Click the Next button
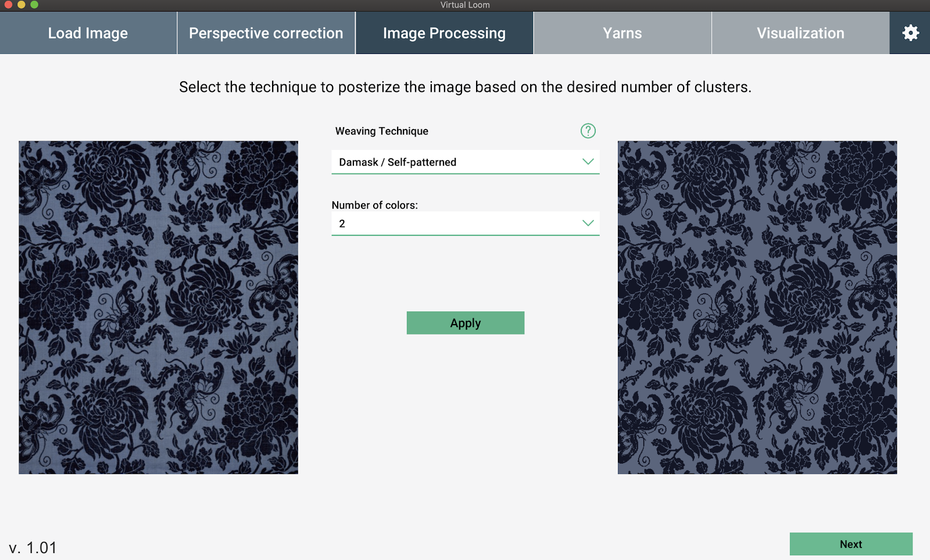This screenshot has width=930, height=560. [851, 544]
